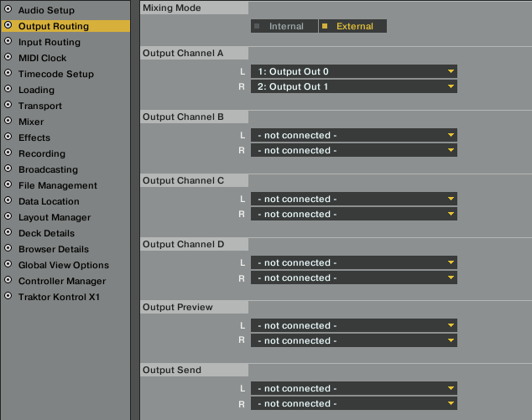
Task: Click the bullet icon beside Controller Manager
Action: 8,281
